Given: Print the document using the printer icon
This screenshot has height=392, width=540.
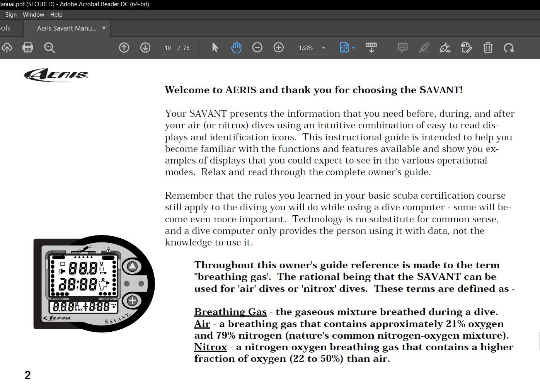Looking at the screenshot, I should (x=28, y=48).
